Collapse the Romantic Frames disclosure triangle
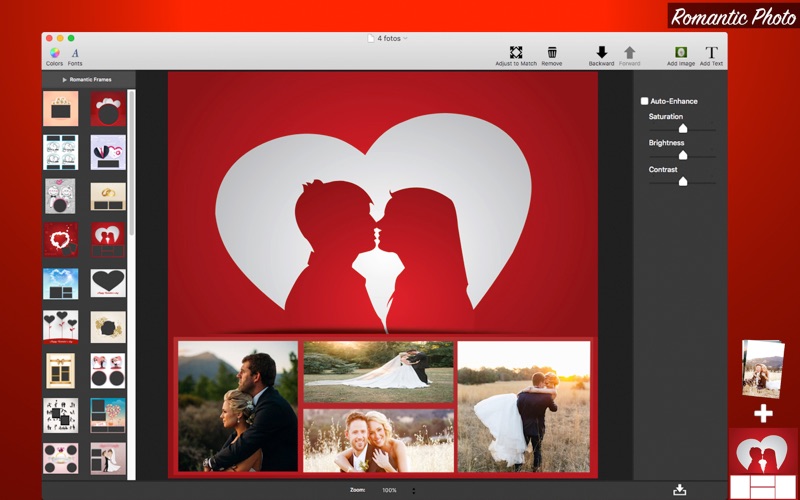 [64, 80]
